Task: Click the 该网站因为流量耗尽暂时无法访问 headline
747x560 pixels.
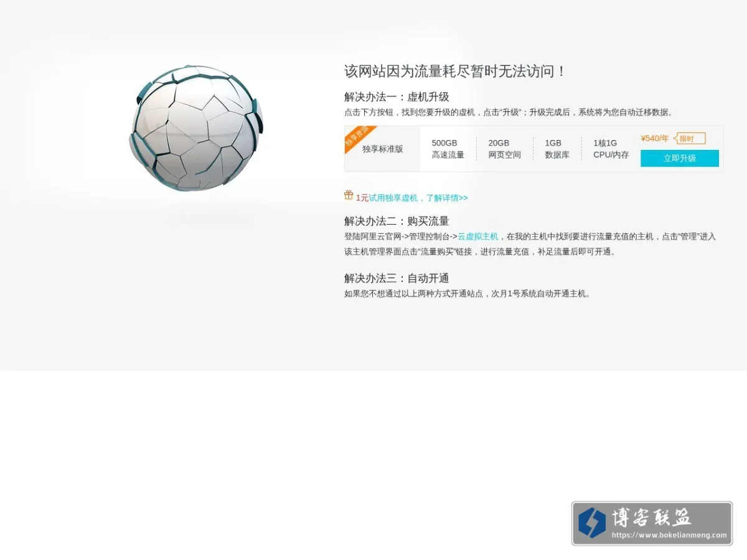Action: [x=454, y=71]
